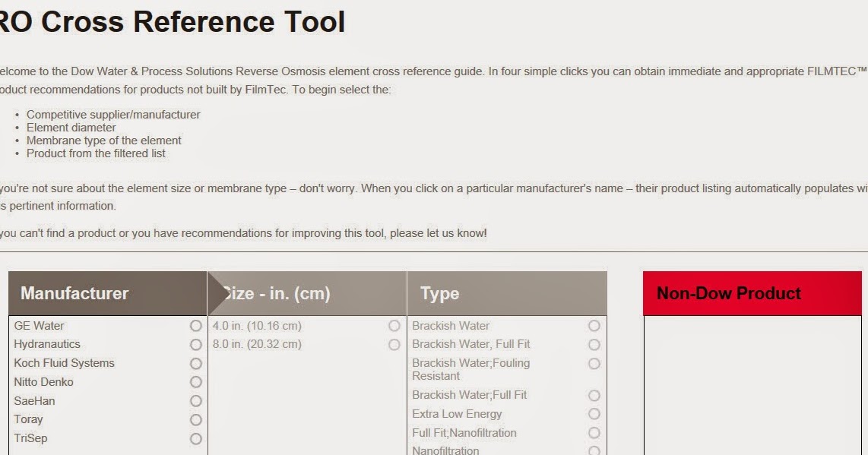
Task: Select Brackish Water;Fouling Resistant option
Action: 594,363
